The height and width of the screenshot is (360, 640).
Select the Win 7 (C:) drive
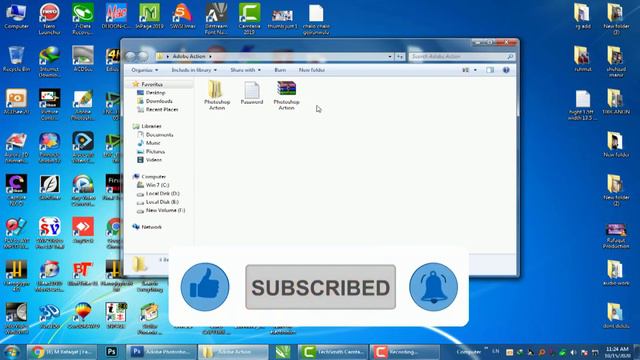(x=157, y=185)
